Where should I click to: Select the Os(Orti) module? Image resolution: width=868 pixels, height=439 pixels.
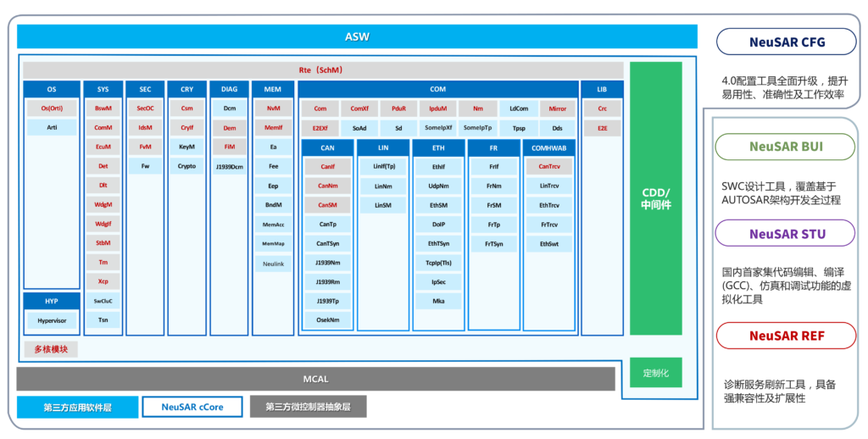point(52,108)
